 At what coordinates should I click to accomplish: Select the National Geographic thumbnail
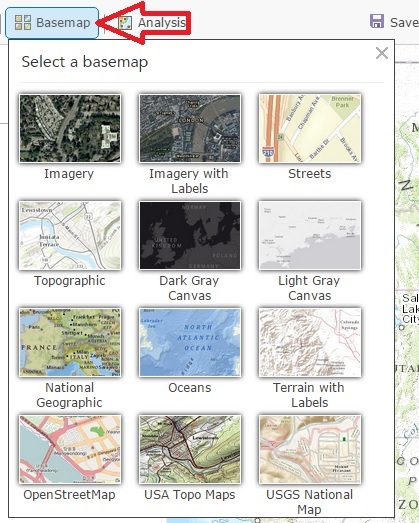pyautogui.click(x=70, y=342)
